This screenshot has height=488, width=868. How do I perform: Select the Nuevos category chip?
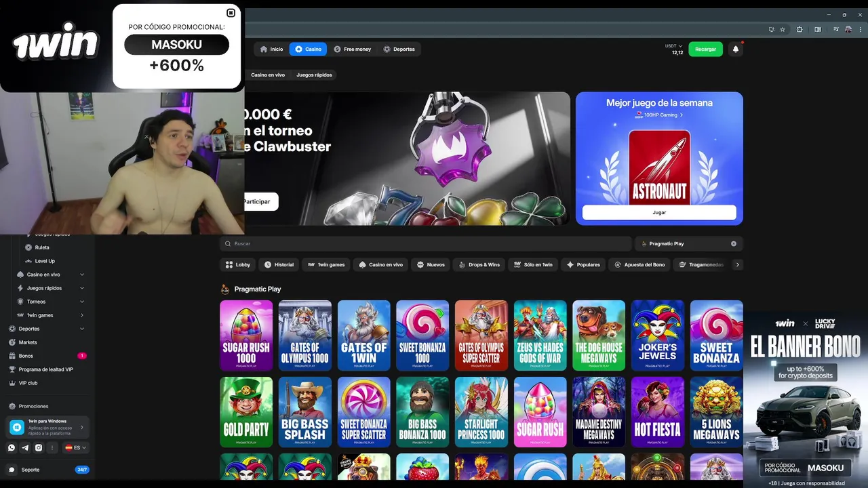[x=431, y=264]
